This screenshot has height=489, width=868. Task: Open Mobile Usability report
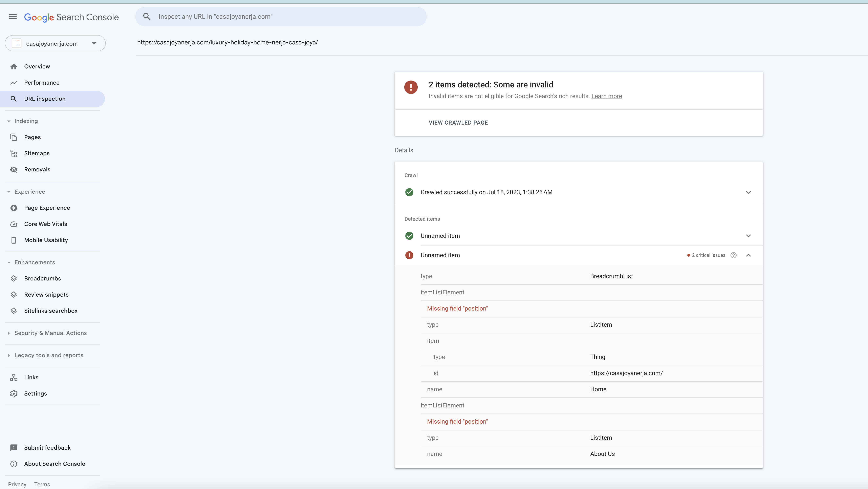click(52, 240)
